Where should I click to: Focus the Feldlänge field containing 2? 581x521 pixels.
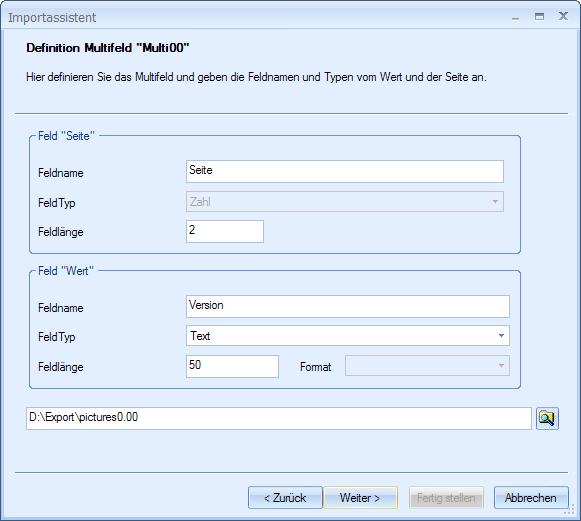click(225, 232)
